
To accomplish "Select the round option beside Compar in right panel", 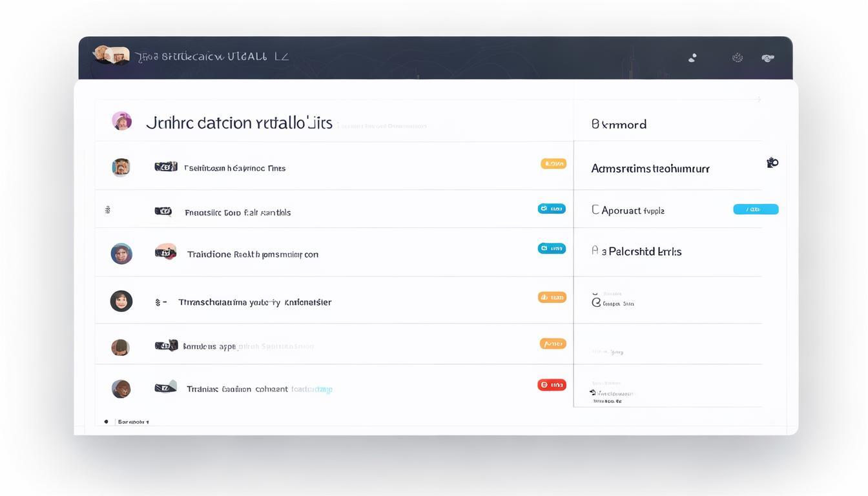I will [595, 301].
